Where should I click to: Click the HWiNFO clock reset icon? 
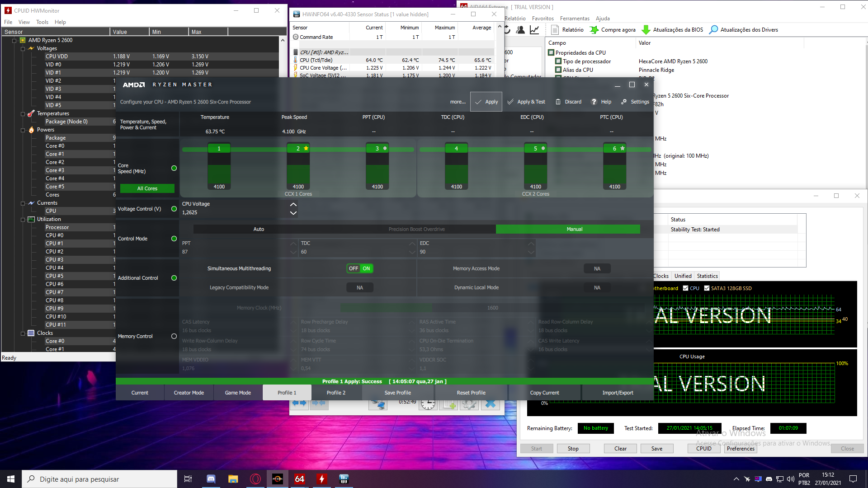(x=428, y=404)
